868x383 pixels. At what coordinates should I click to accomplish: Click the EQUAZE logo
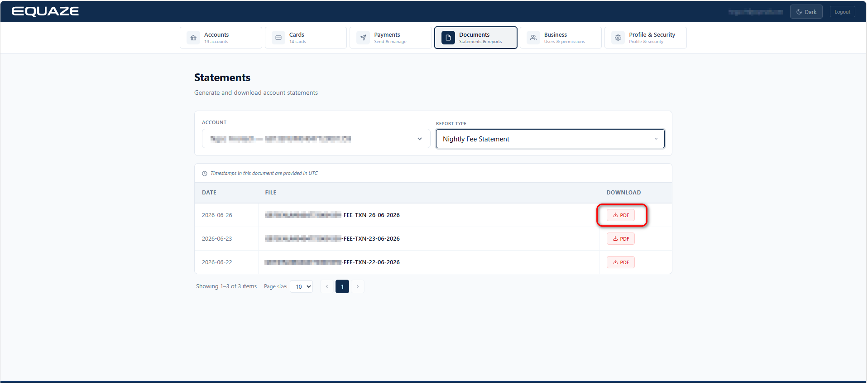(45, 11)
